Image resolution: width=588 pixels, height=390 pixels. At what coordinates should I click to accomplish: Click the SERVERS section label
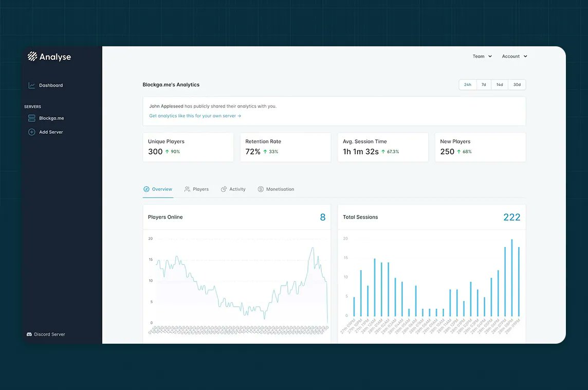[32, 107]
